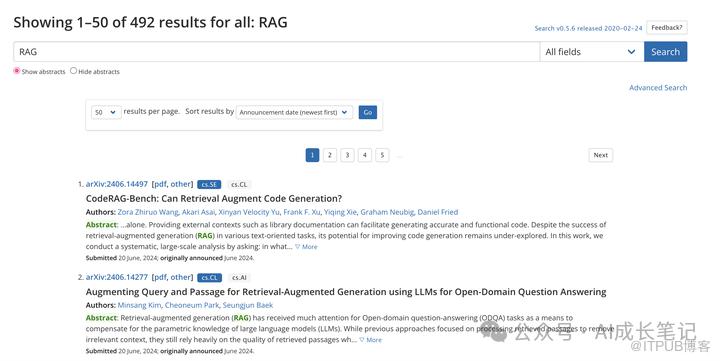Go to results page 5
The image size is (720, 361).
382,155
